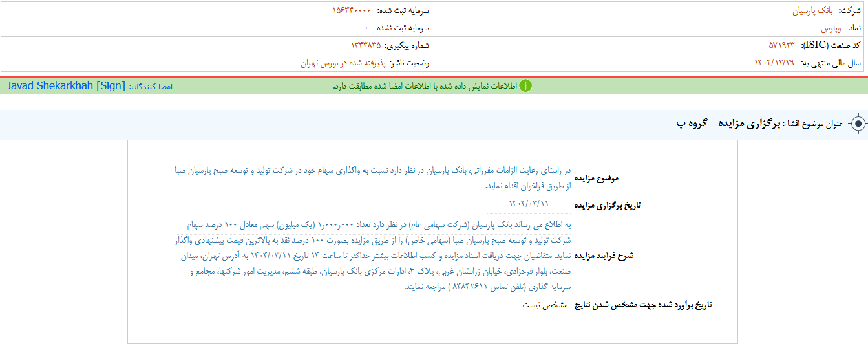Screen dimensions: 868x348
Task: Click the target icon beside the disclosure title
Action: (x=858, y=124)
